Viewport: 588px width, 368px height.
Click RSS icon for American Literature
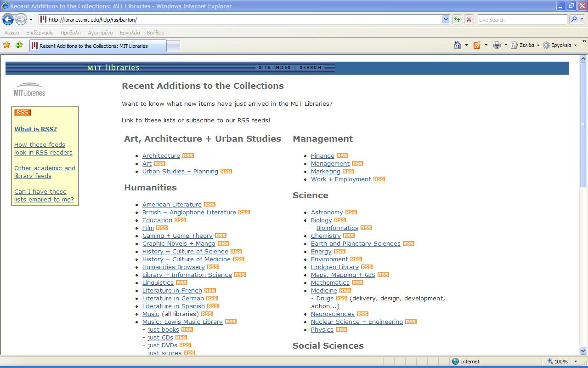click(209, 205)
